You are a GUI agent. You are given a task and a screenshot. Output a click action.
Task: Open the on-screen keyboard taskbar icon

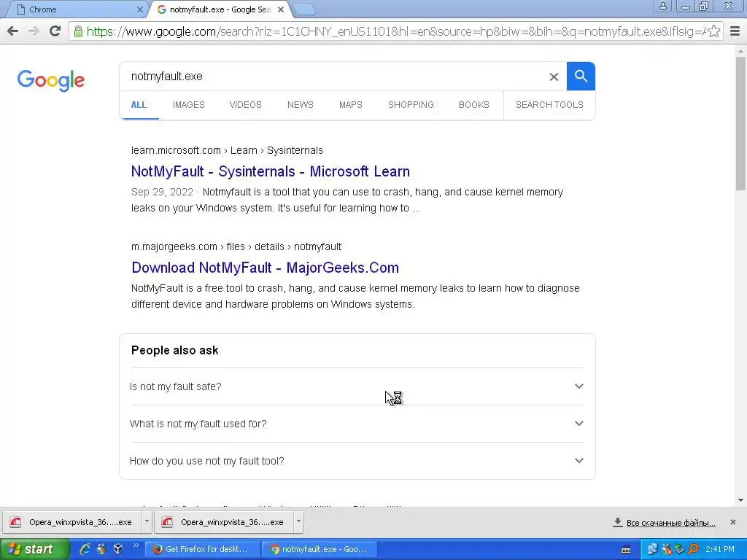[626, 550]
